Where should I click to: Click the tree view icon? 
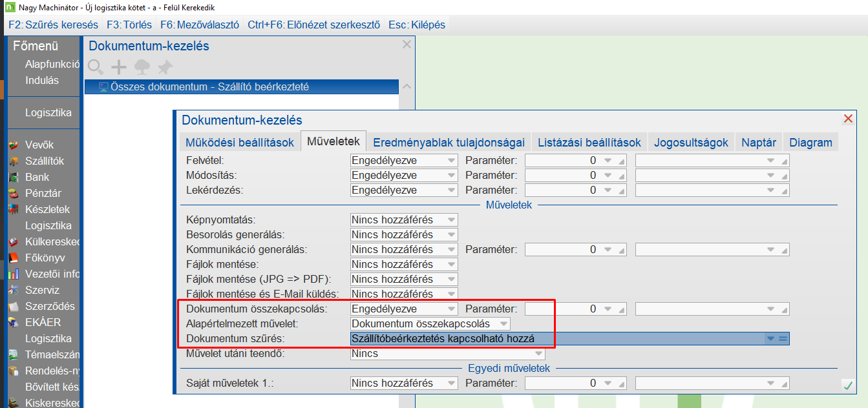pos(142,66)
